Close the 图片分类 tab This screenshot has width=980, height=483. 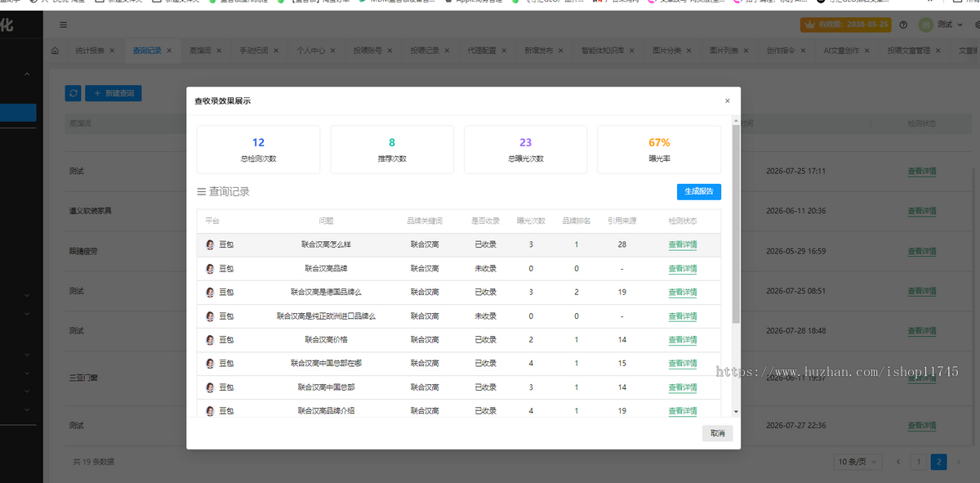click(689, 51)
